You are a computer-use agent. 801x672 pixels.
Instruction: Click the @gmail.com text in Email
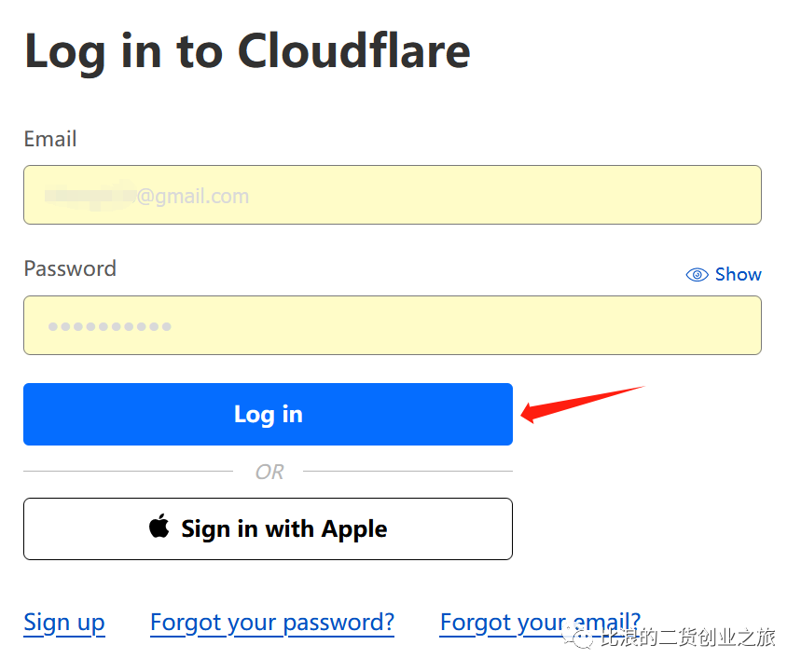tap(193, 196)
